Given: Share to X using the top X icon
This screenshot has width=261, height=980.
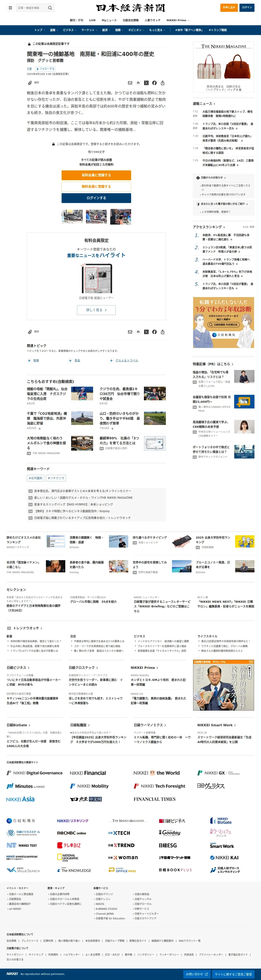Looking at the screenshot, I should tap(146, 83).
